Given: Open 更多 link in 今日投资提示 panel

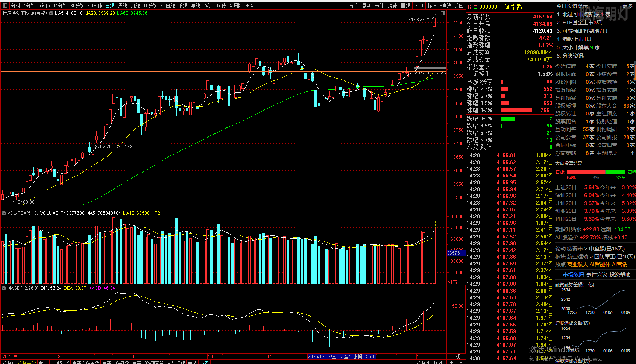Looking at the screenshot, I should pos(627,6).
